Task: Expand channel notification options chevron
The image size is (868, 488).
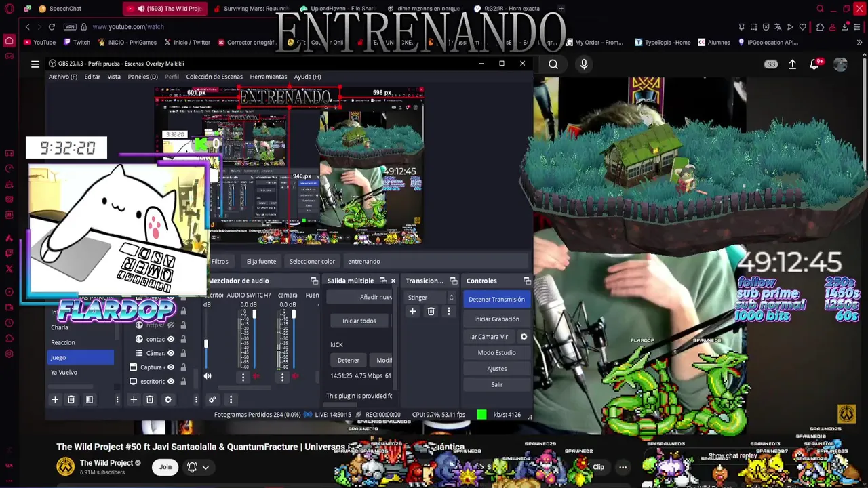Action: pyautogui.click(x=205, y=467)
